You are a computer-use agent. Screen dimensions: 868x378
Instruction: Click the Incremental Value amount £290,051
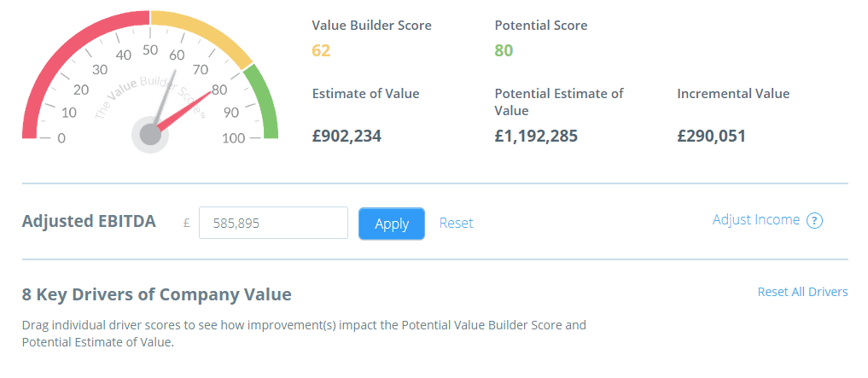click(711, 136)
